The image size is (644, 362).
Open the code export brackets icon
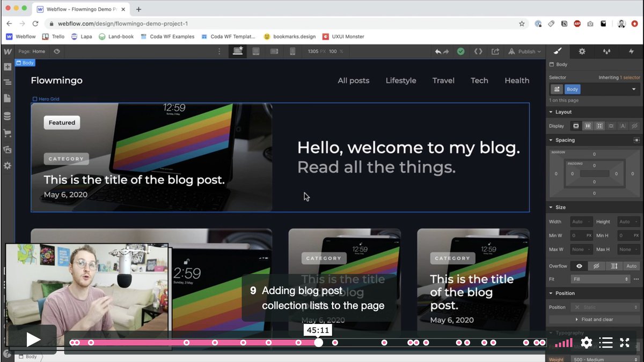(x=478, y=52)
